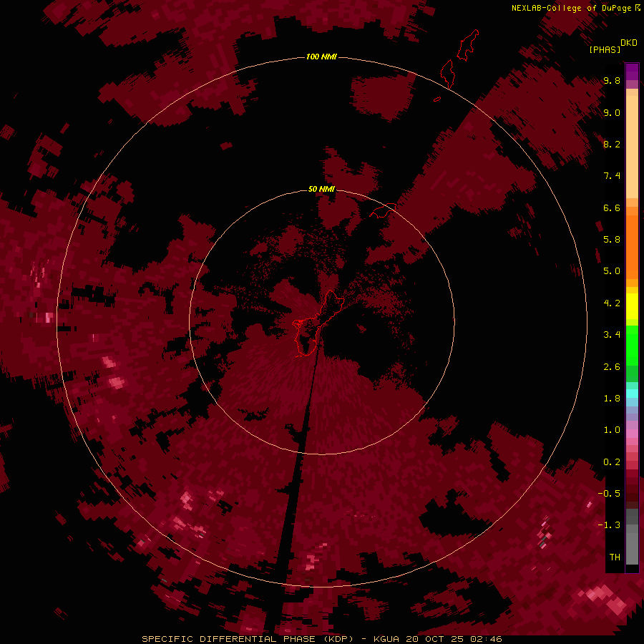The width and height of the screenshot is (644, 644).
Task: Click the 8.2 value on color scale
Action: 612,145
